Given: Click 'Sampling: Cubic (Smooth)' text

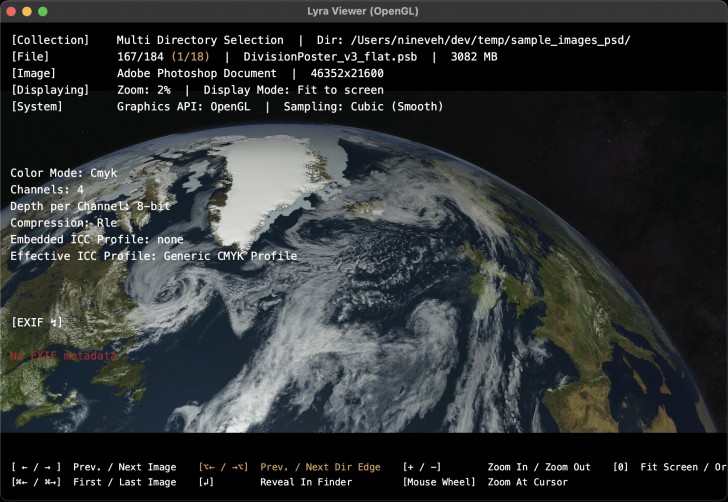Looking at the screenshot, I should [364, 107].
